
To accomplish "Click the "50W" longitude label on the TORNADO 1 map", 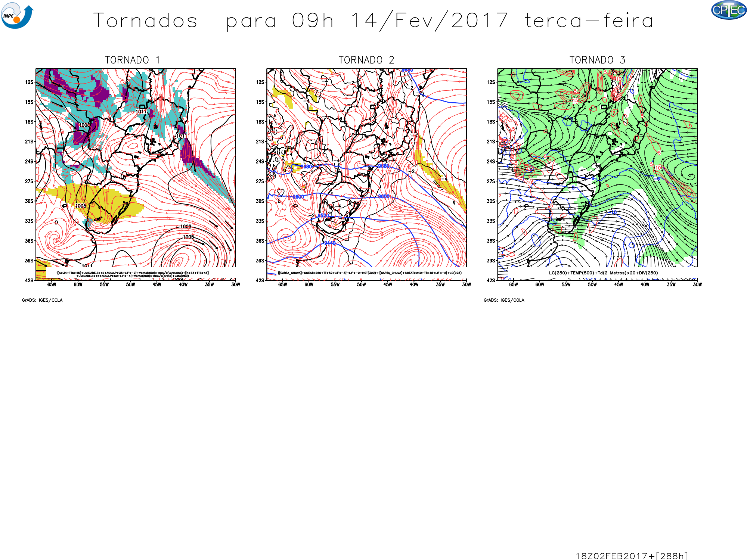I will coord(130,285).
